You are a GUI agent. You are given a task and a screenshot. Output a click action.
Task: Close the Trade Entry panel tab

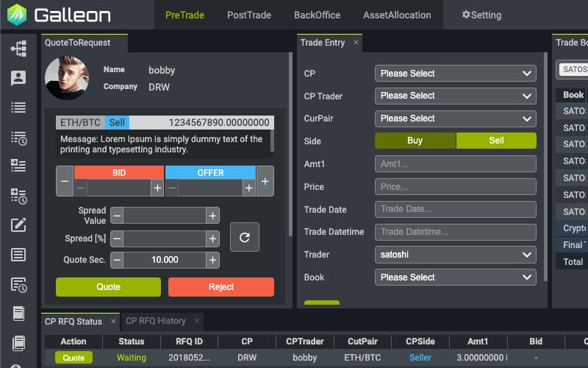356,43
